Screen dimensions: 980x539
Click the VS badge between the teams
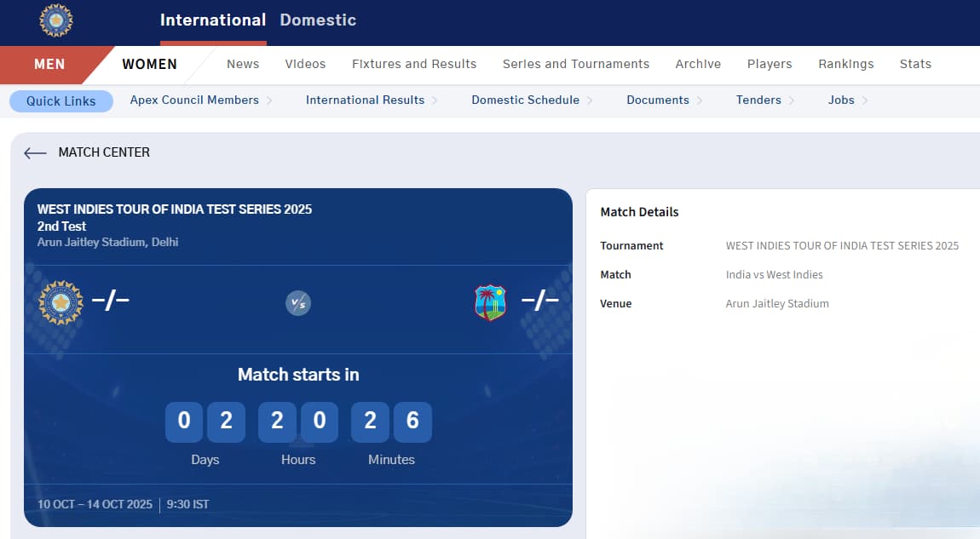297,303
